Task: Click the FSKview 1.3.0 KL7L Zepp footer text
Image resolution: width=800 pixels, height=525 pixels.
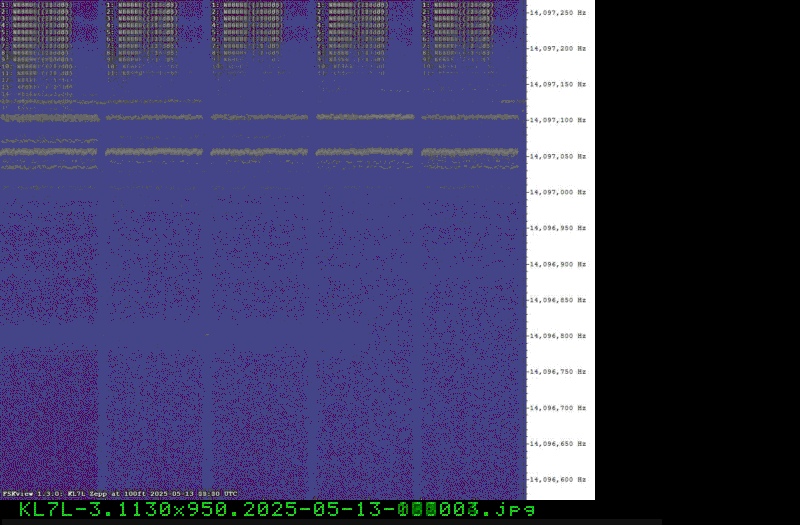Action: pos(120,494)
